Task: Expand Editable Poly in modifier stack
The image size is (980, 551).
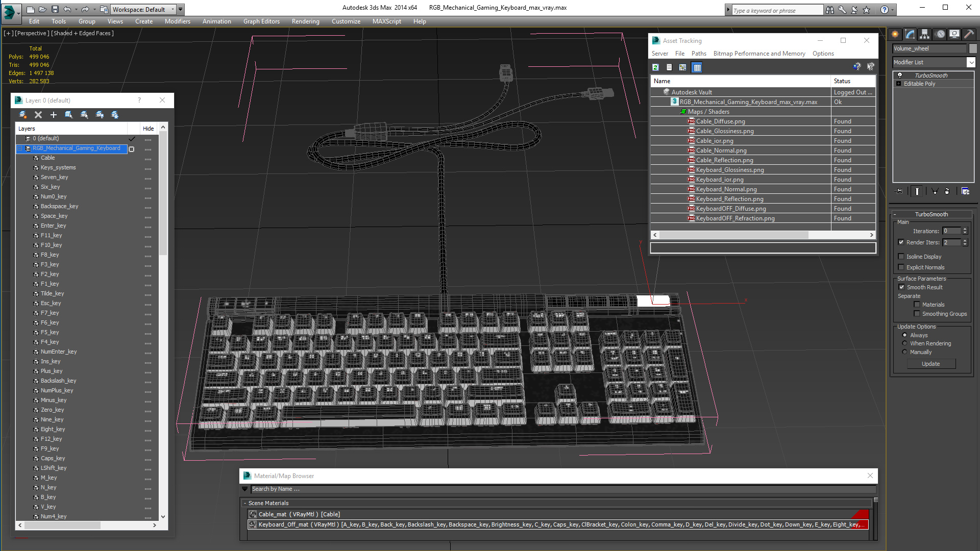Action: [x=898, y=84]
